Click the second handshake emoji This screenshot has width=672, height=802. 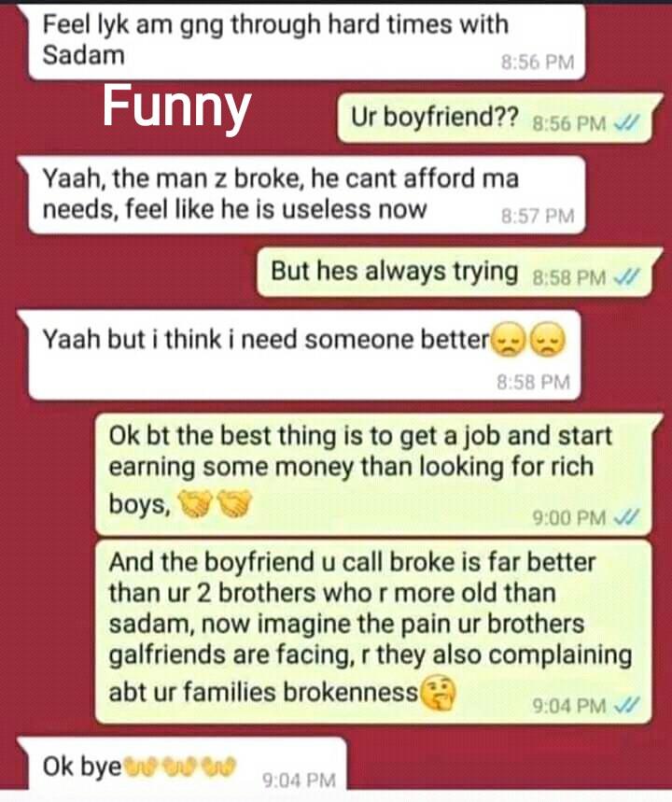(234, 504)
